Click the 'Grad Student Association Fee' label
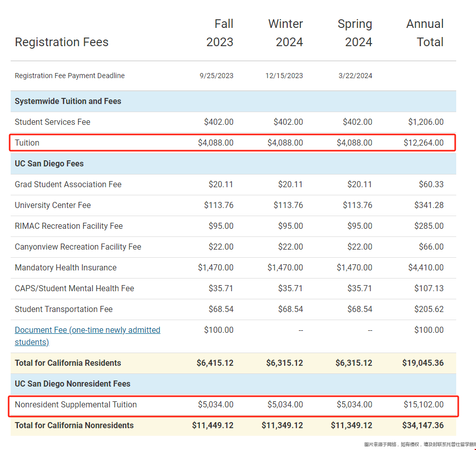This screenshot has width=476, height=450. 68,184
